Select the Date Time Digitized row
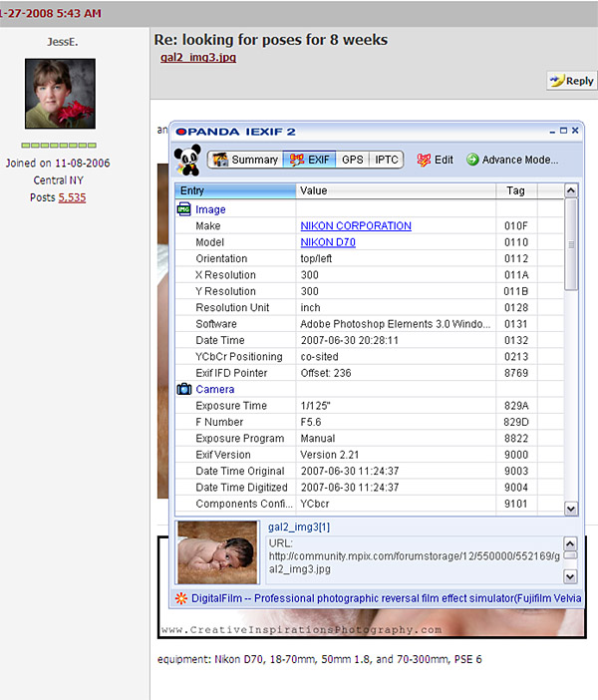 [x=369, y=487]
